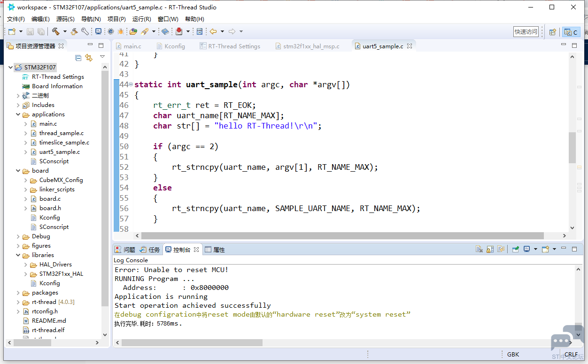This screenshot has height=364, width=588.
Task: Open dropdown arrow next to build hammer
Action: (65, 31)
